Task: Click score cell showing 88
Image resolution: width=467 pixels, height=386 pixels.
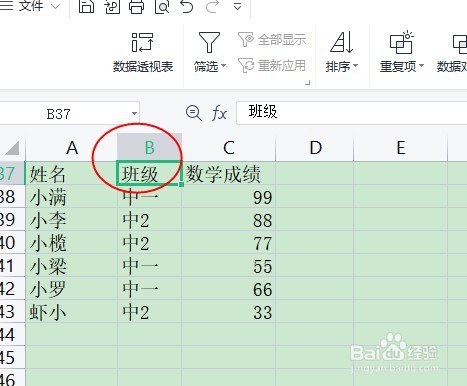Action: coord(229,220)
